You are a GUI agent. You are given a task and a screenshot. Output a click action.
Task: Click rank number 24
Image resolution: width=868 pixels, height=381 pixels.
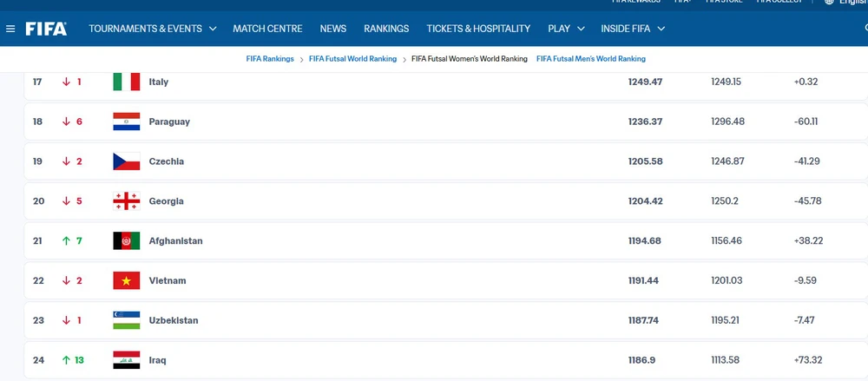(x=38, y=360)
